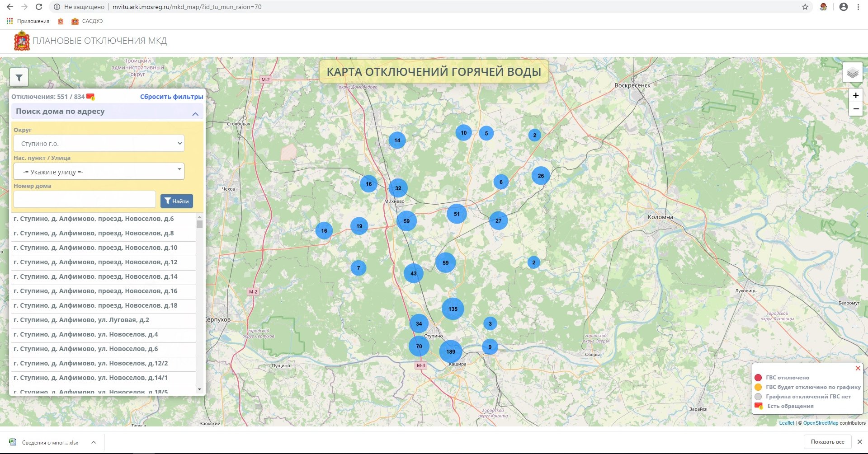868x454 pixels.
Task: Expand download item options chevron
Action: tap(93, 442)
